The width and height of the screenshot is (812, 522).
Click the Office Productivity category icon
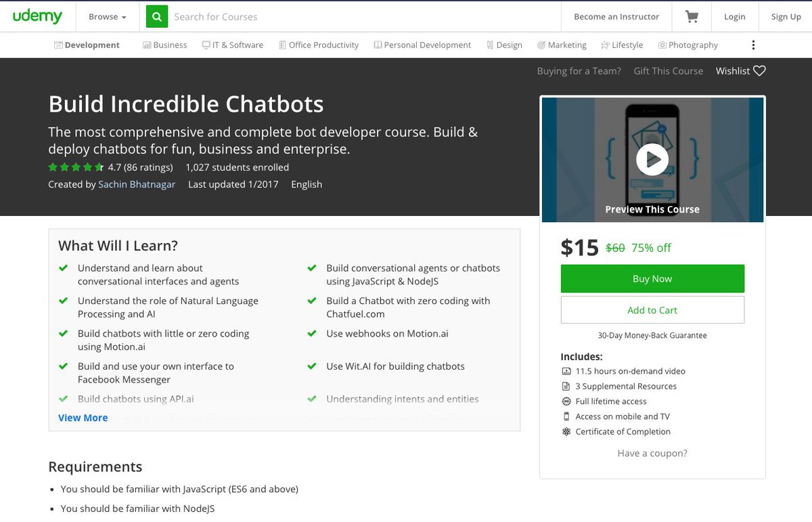[x=282, y=45]
